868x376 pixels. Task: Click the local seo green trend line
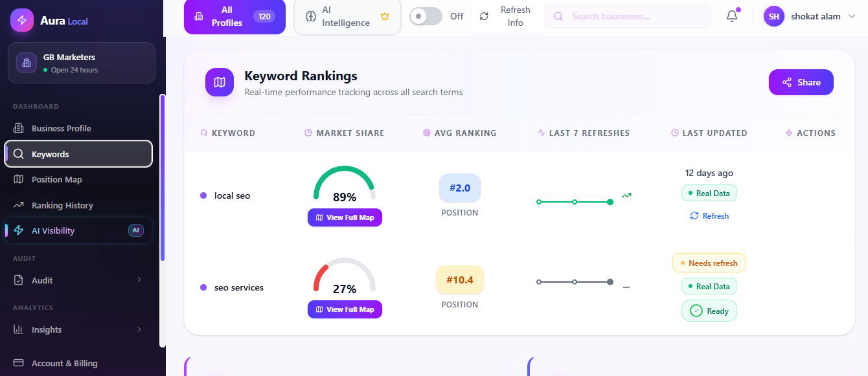point(575,202)
